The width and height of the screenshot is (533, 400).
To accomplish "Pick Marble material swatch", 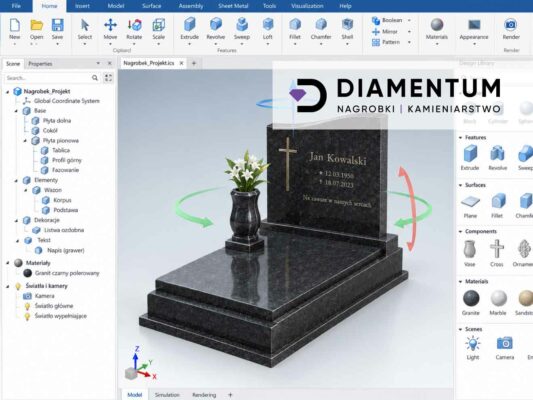I will [498, 298].
